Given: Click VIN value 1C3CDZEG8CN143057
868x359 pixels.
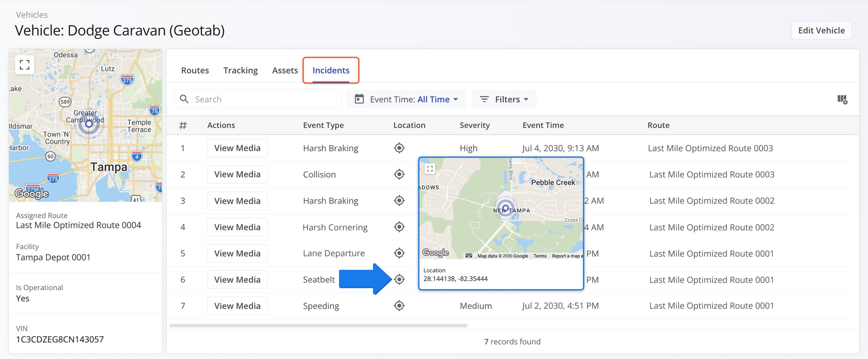Looking at the screenshot, I should [60, 340].
